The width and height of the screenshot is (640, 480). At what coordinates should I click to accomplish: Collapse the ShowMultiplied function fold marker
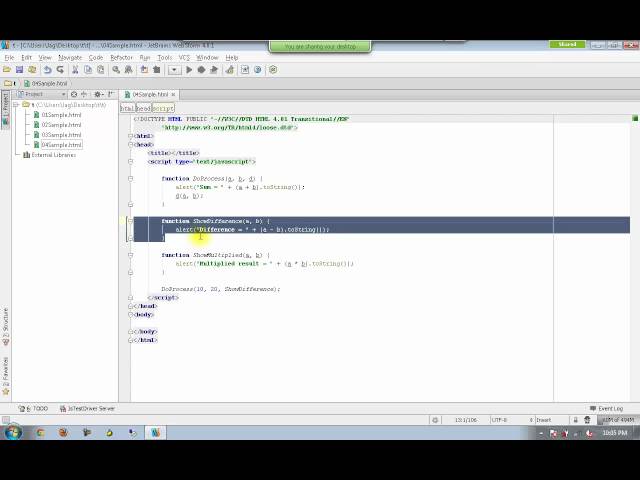(x=131, y=255)
